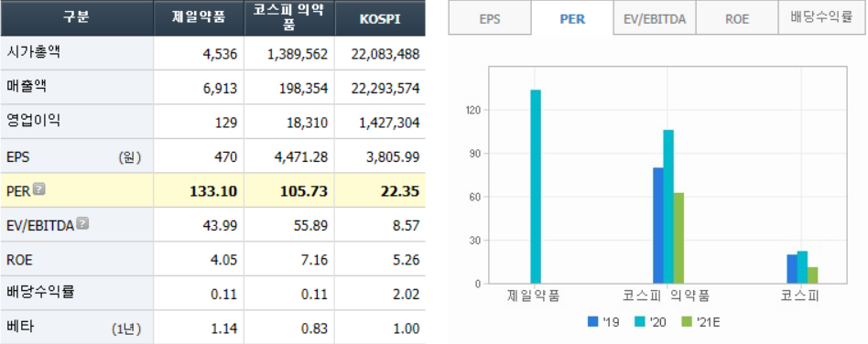
Task: Click the 129 operating profit value
Action: (226, 123)
